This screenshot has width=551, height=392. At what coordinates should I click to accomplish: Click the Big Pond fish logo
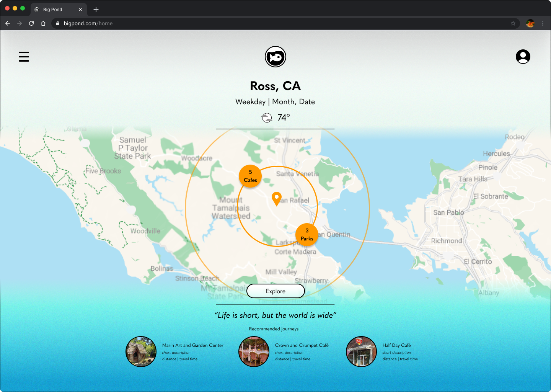click(275, 57)
